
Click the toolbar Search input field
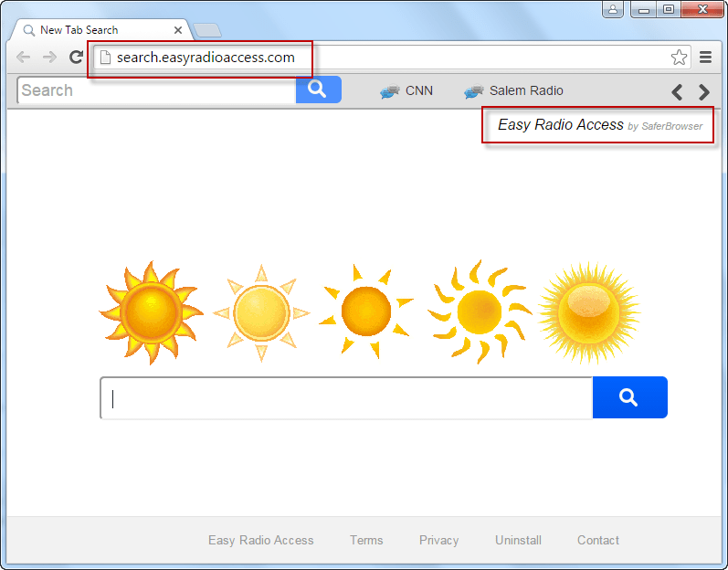coord(156,90)
